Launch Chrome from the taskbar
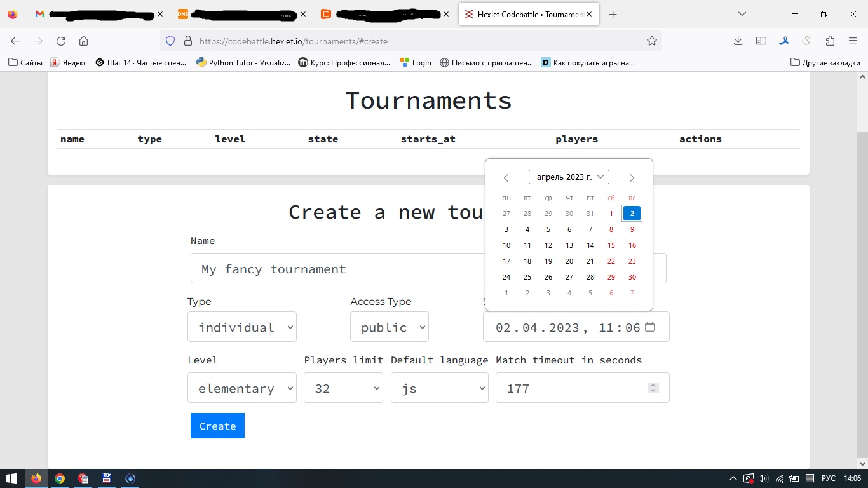 coord(60,478)
